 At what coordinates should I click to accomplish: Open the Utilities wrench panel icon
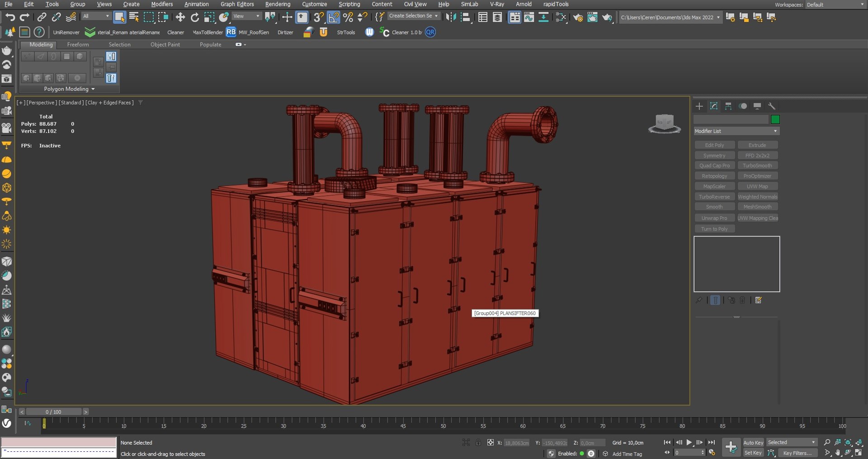click(x=772, y=106)
